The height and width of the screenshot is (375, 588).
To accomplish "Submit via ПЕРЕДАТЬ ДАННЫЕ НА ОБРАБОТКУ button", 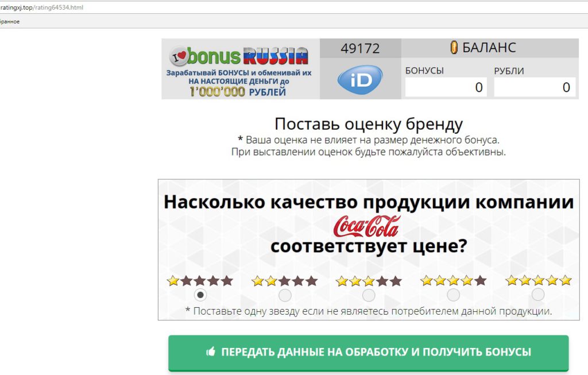I will (368, 353).
